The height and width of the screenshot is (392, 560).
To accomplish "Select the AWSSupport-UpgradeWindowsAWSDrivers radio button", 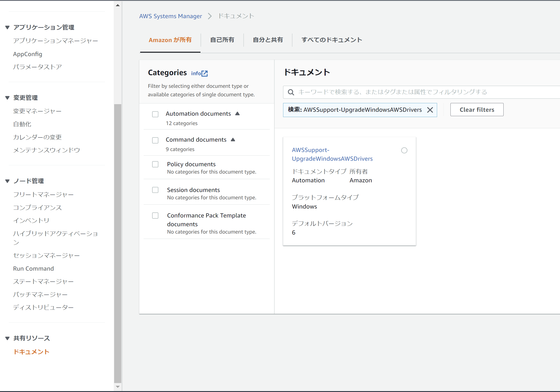I will pyautogui.click(x=404, y=150).
